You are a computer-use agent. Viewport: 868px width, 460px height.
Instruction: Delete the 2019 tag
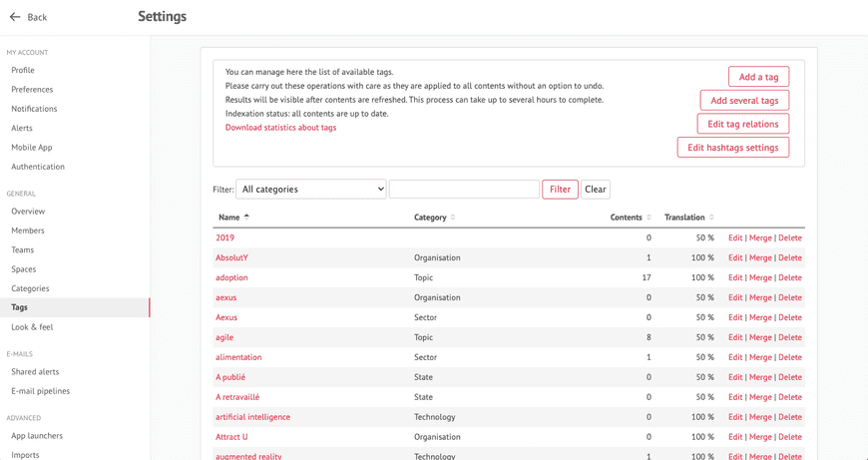point(790,238)
